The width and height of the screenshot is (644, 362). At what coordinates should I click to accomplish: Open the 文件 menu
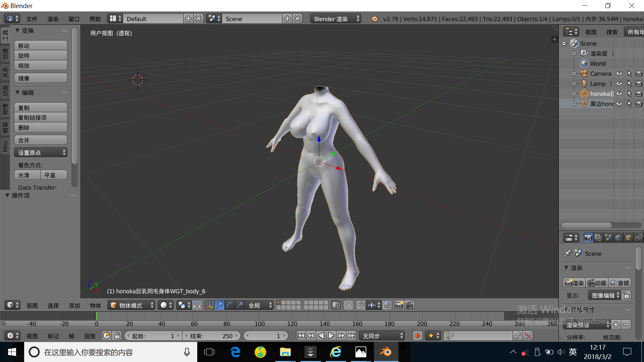tap(32, 19)
